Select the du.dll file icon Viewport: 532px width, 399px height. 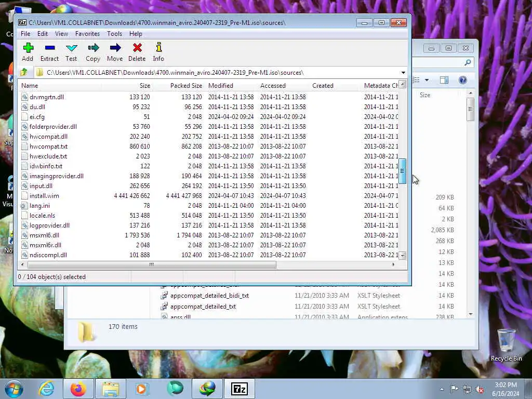point(24,107)
